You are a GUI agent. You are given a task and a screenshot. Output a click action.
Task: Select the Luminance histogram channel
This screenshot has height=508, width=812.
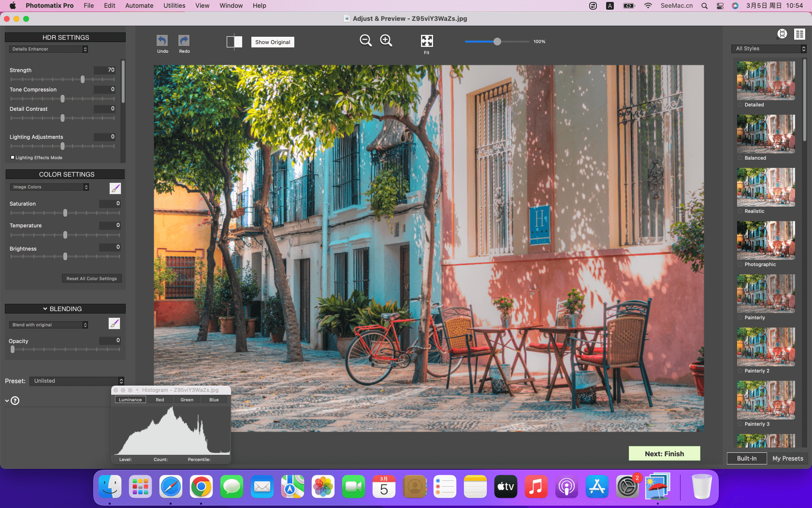pos(130,400)
